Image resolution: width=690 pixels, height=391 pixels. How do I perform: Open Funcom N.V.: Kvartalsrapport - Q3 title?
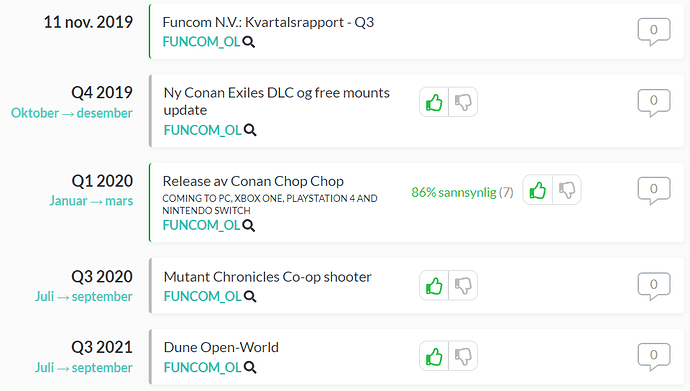pos(268,22)
